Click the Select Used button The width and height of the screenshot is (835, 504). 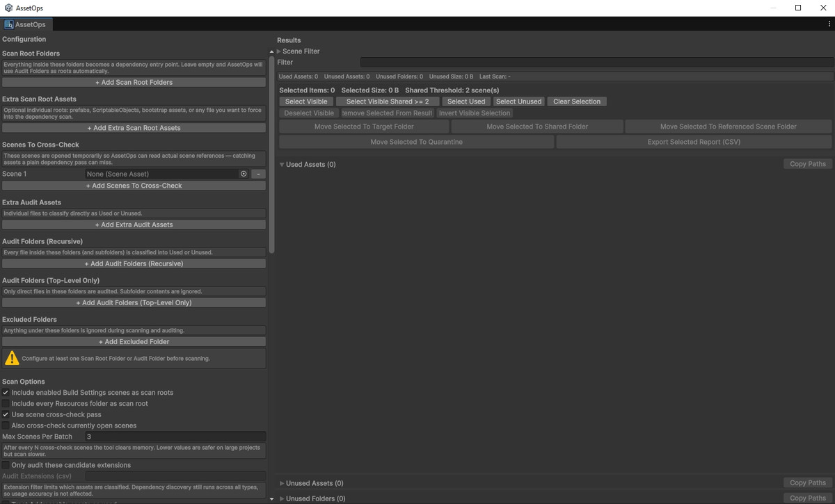(x=466, y=101)
